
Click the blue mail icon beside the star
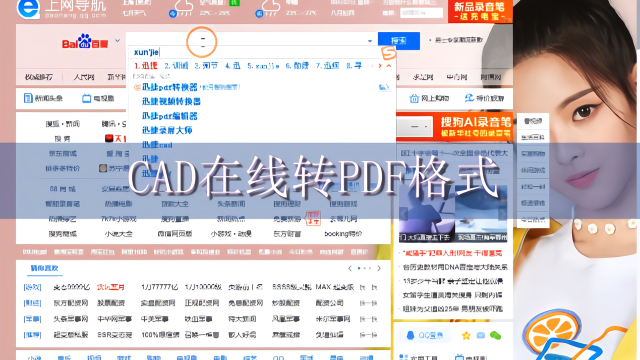coord(481,336)
